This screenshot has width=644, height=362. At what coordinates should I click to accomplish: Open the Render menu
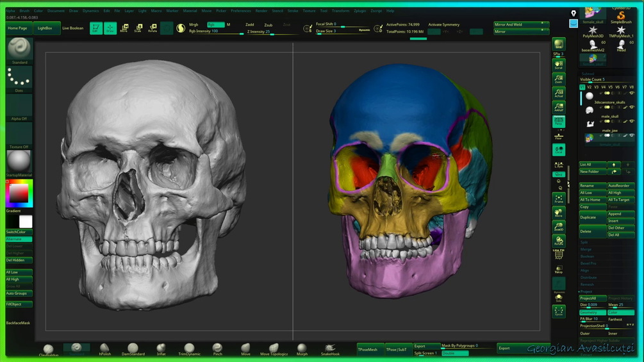[x=261, y=11]
